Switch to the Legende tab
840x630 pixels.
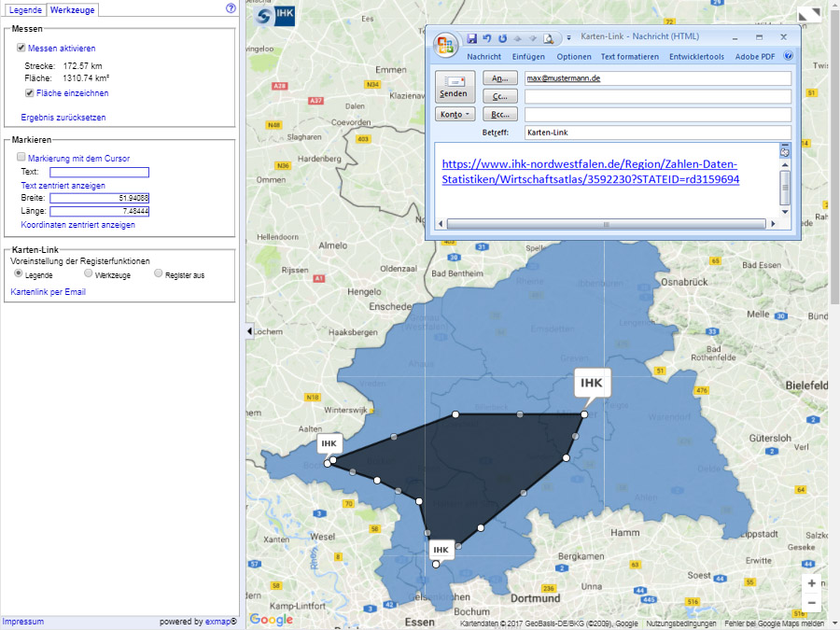coord(25,9)
